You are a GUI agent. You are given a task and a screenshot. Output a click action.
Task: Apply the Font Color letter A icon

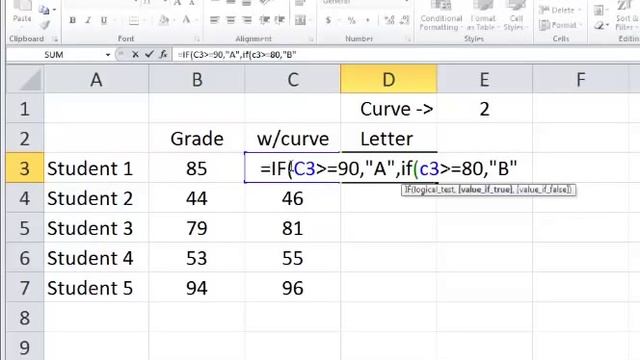[186, 20]
